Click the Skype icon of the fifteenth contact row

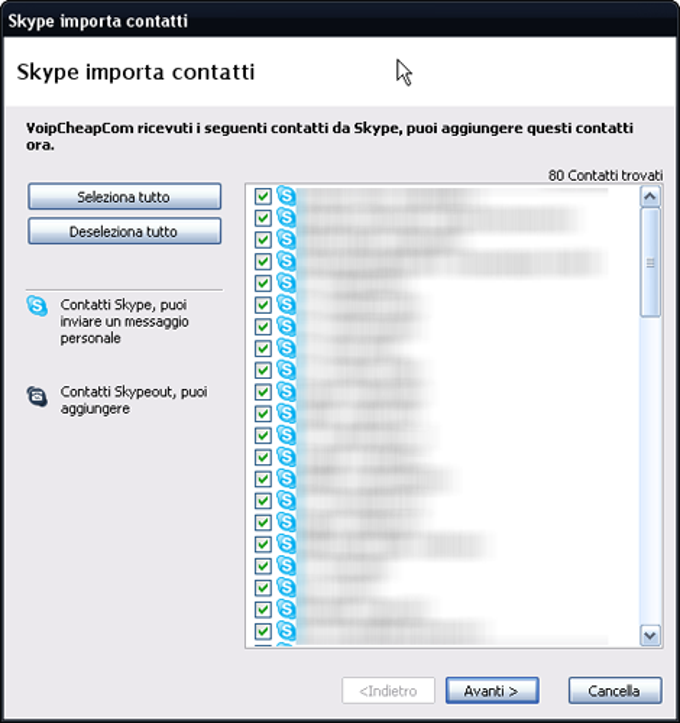pyautogui.click(x=286, y=500)
